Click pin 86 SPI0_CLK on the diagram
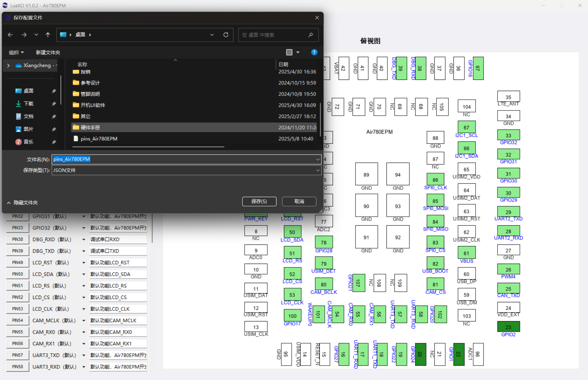The height and width of the screenshot is (380, 588). (x=435, y=179)
